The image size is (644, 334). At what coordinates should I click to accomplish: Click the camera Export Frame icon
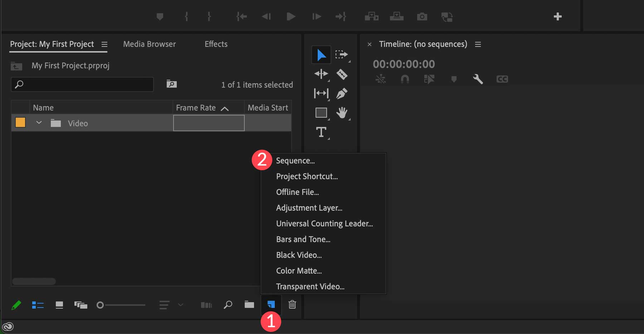422,16
